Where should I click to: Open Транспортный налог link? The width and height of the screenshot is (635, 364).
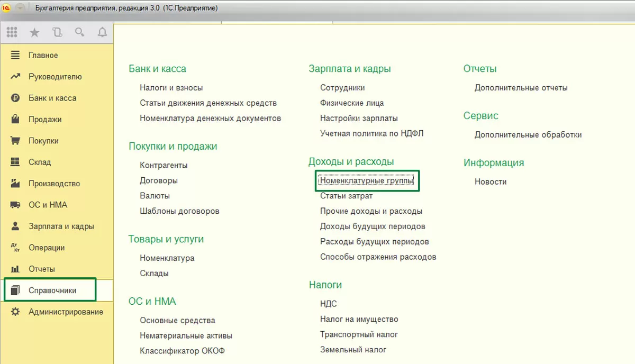pyautogui.click(x=359, y=335)
